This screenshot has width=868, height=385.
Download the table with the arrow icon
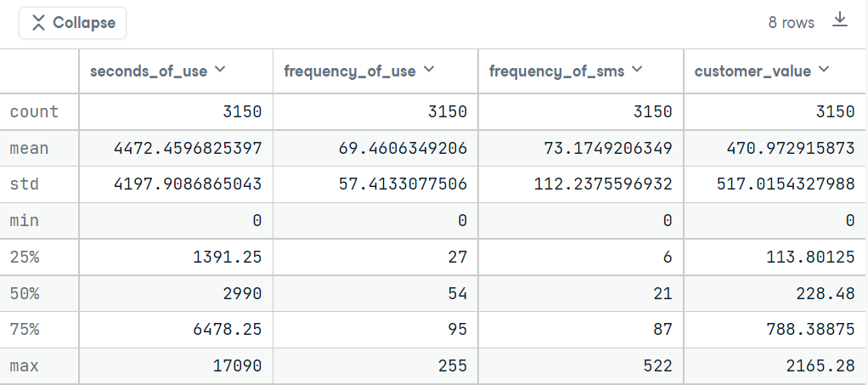(840, 20)
